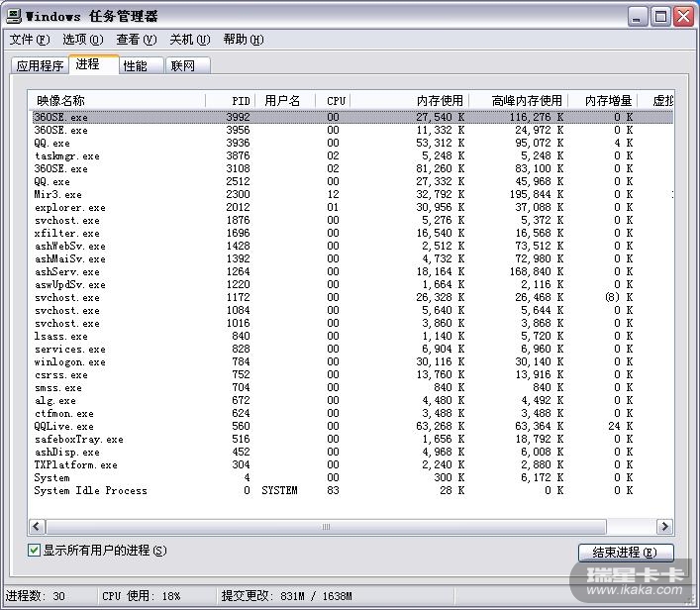Open the 选项(O) menu
Image resolution: width=700 pixels, height=610 pixels.
click(83, 40)
